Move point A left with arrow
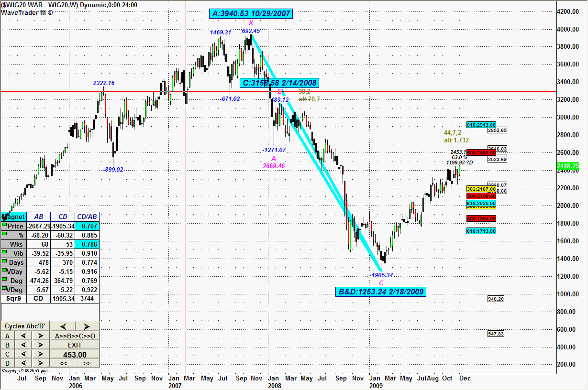Screen dimensions: 588x390 [22, 336]
